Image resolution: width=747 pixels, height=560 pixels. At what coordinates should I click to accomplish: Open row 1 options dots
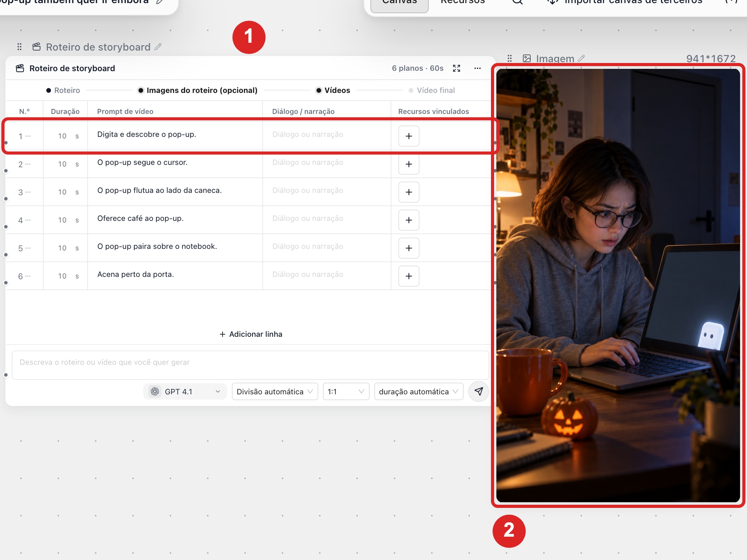[x=28, y=136]
